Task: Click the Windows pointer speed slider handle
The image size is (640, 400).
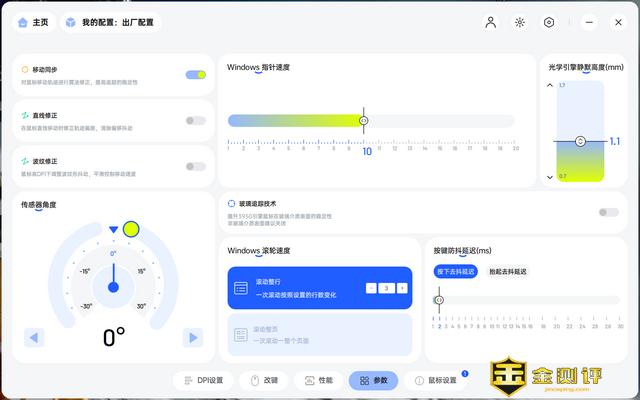Action: coord(363,120)
